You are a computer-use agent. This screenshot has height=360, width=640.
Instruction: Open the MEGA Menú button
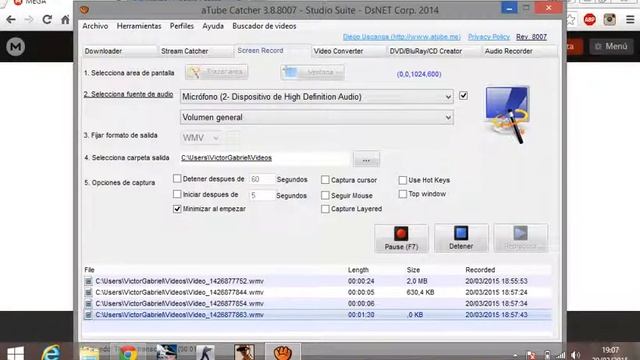click(x=611, y=47)
